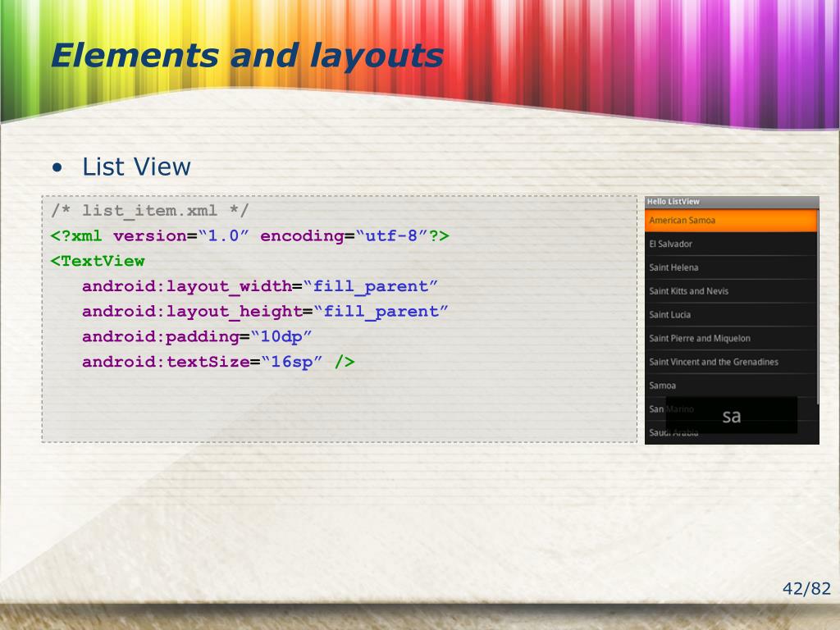Image resolution: width=840 pixels, height=630 pixels.
Task: Click the Hello ListView title bar
Action: (x=732, y=202)
